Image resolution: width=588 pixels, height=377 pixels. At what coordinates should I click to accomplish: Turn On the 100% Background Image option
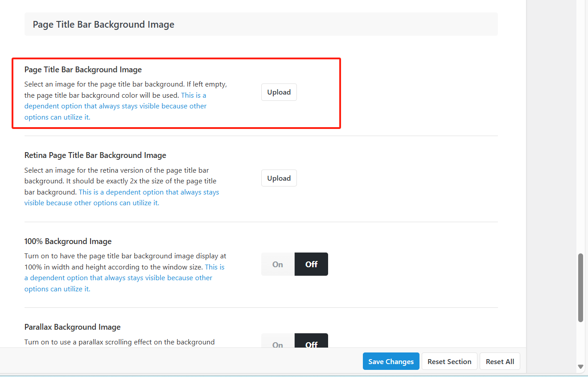[278, 264]
